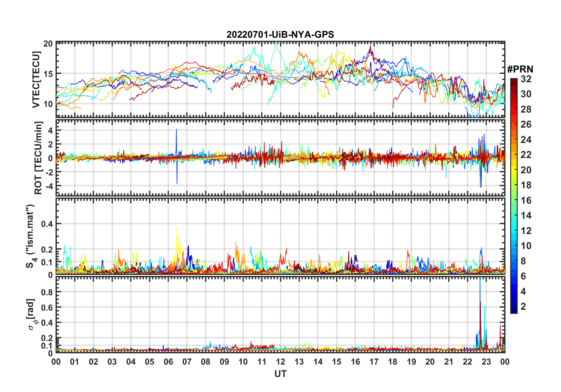Click colorbar tick label 24
The width and height of the screenshot is (561, 392).
click(x=526, y=140)
